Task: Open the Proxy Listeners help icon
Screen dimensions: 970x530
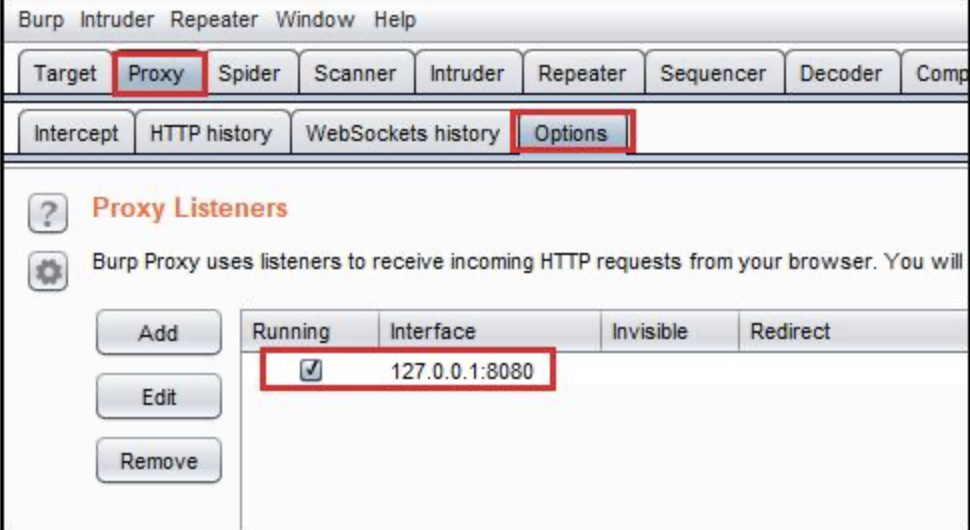Action: (x=48, y=213)
